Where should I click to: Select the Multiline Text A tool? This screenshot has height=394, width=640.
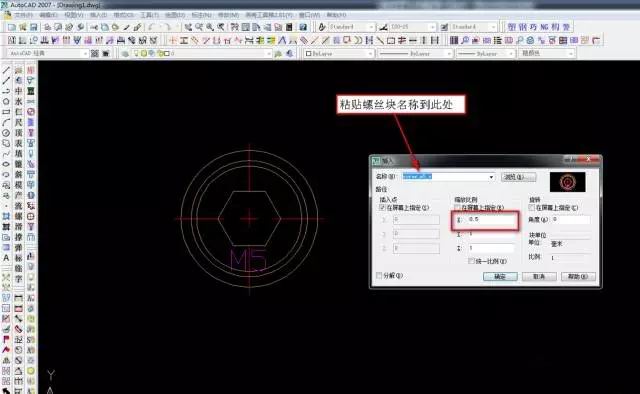click(x=6, y=258)
